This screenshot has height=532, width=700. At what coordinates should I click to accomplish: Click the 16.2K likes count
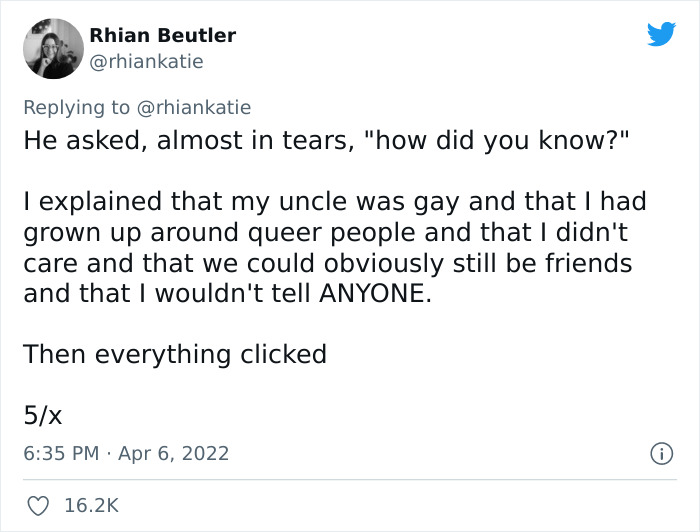pos(91,506)
